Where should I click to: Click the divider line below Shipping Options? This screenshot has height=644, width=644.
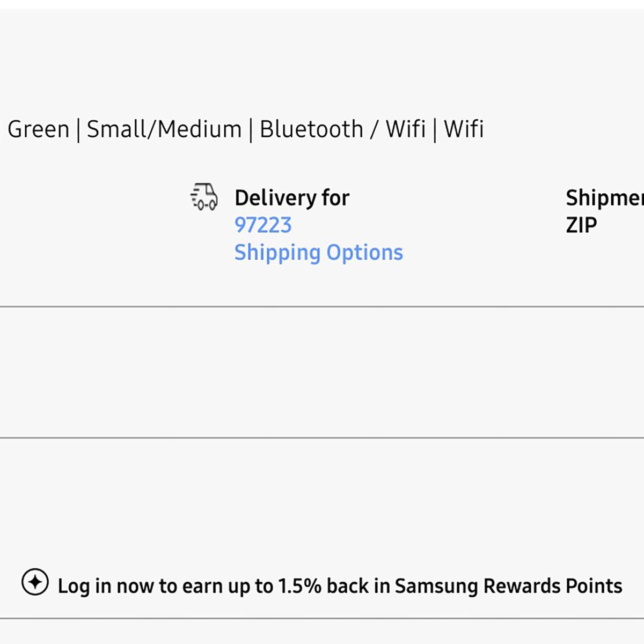[x=322, y=307]
